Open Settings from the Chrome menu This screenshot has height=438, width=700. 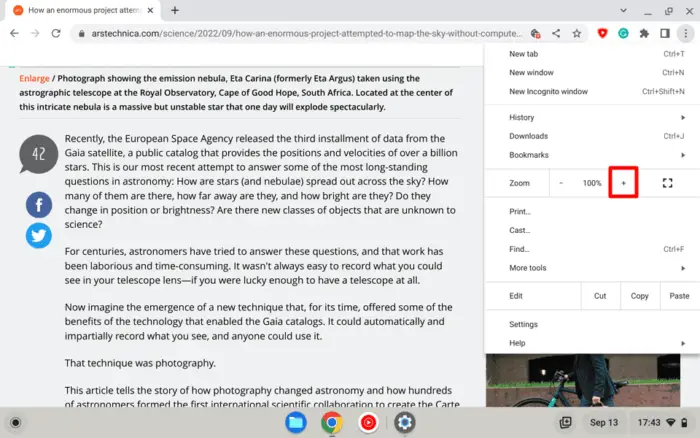592,324
